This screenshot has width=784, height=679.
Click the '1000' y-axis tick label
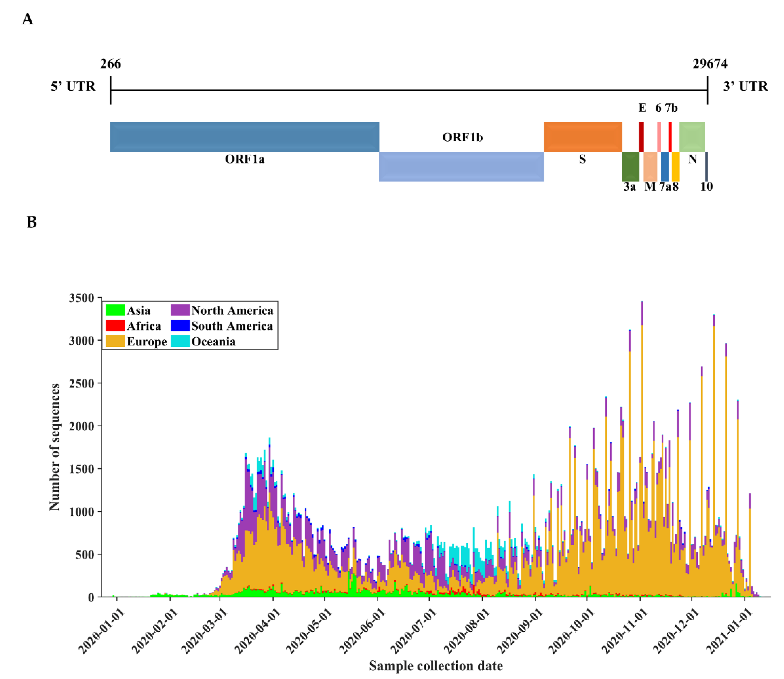coord(82,511)
